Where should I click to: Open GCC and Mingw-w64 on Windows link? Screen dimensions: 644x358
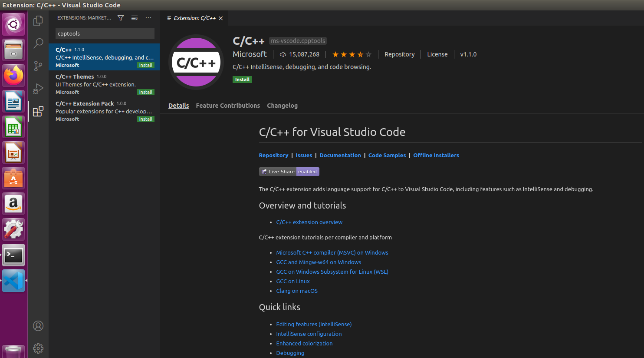click(x=319, y=262)
